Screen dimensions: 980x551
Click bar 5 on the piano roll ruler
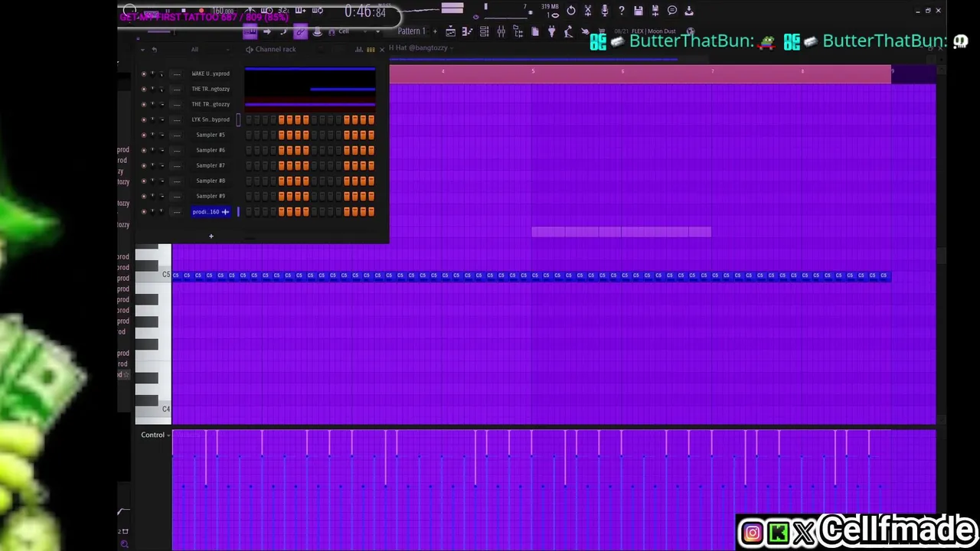[x=533, y=71]
